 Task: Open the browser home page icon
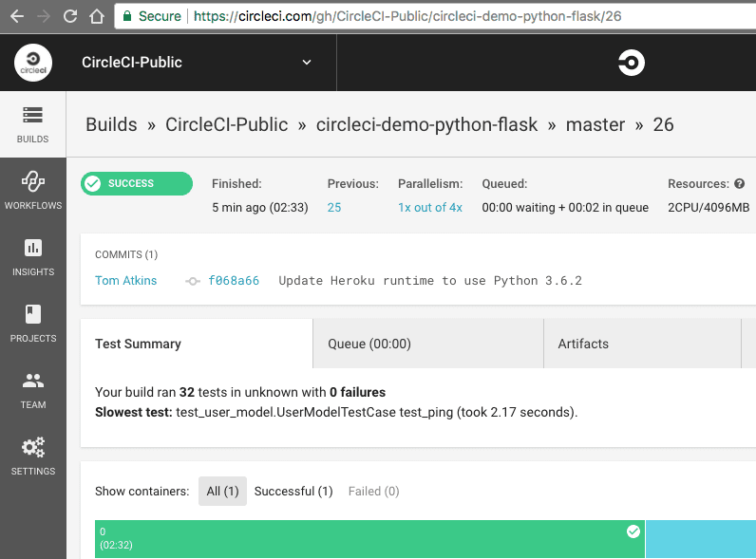[97, 16]
